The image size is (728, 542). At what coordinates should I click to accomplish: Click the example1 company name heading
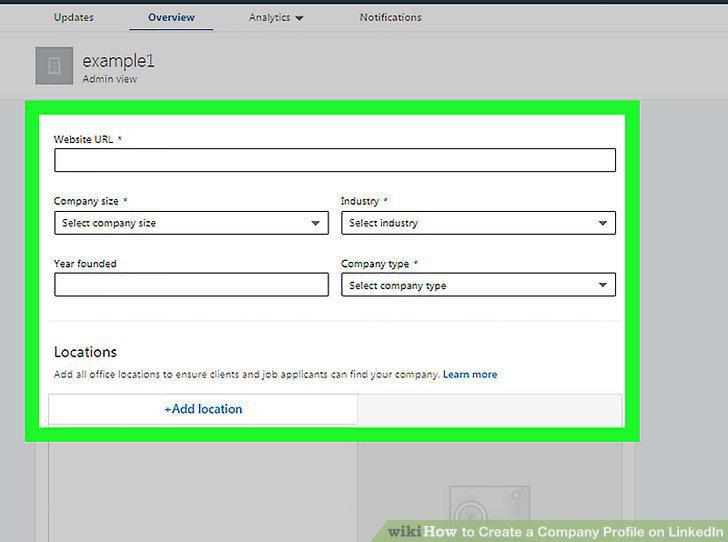(118, 61)
